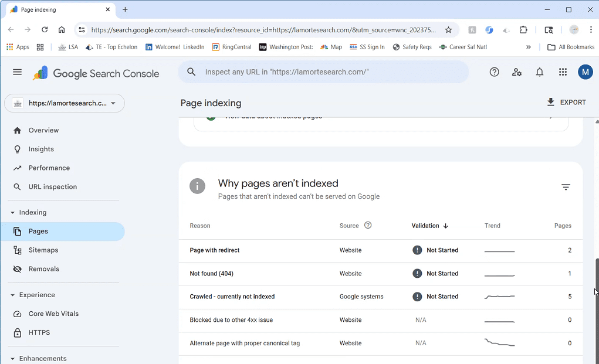Open users and settings icon
Screen dimensions: 599x364
[517, 72]
